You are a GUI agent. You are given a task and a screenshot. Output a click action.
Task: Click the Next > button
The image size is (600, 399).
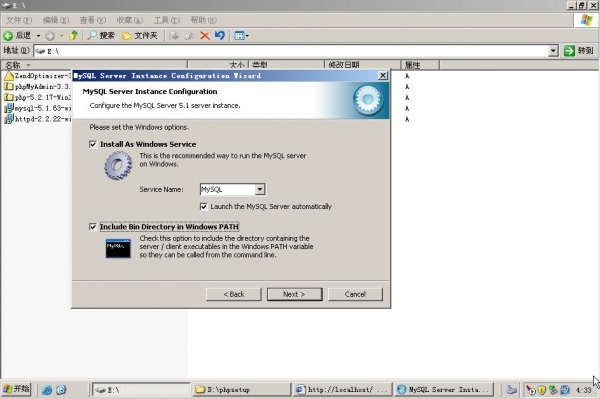(x=294, y=294)
